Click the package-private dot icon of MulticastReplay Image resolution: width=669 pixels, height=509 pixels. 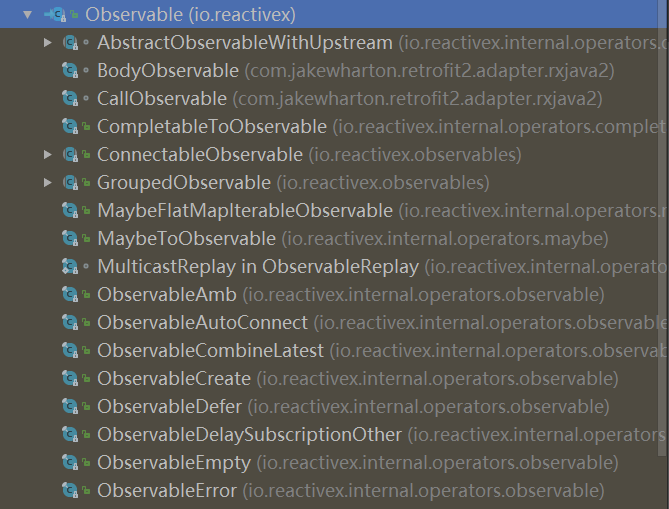(x=86, y=267)
